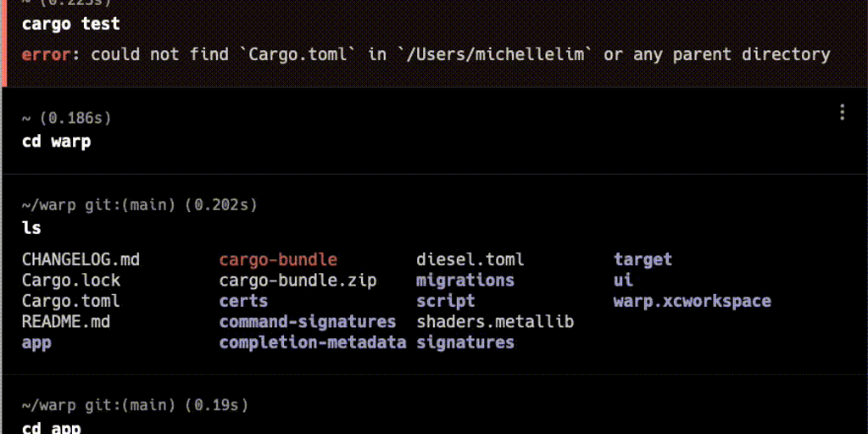868x434 pixels.
Task: Click the Cargo.toml not found error message
Action: pyautogui.click(x=426, y=54)
